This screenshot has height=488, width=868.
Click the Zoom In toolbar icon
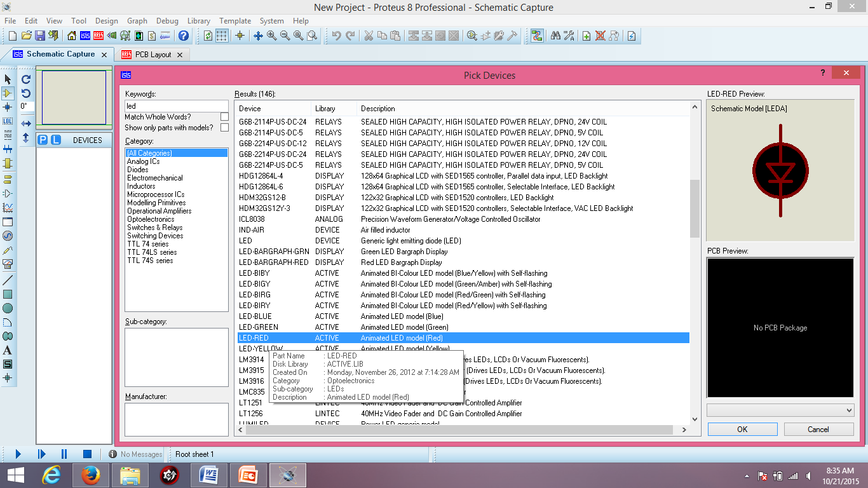[x=271, y=36]
